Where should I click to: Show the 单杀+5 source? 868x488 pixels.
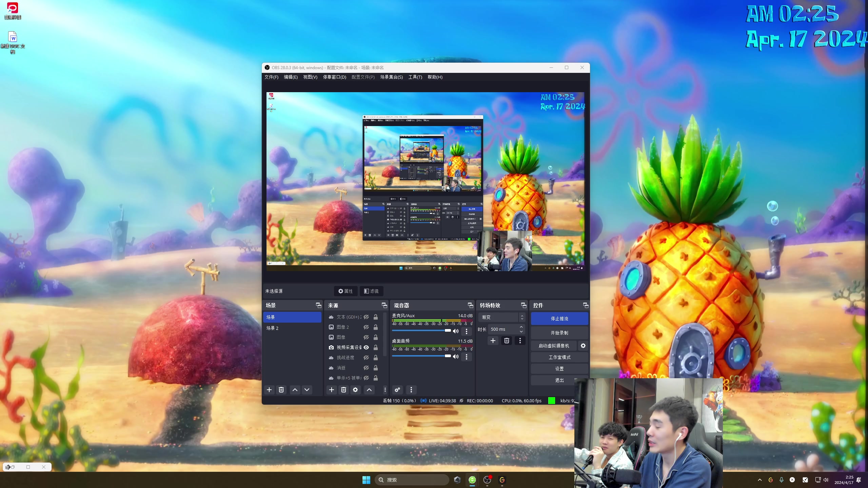coord(366,378)
